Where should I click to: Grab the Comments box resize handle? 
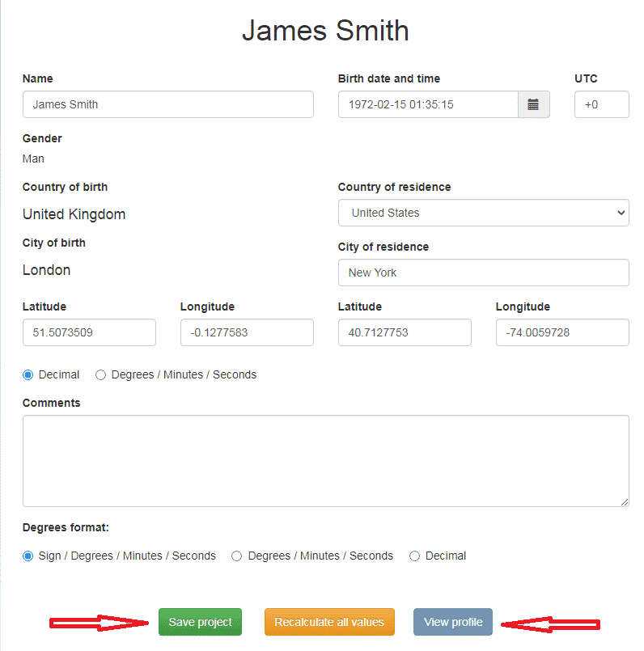click(625, 502)
